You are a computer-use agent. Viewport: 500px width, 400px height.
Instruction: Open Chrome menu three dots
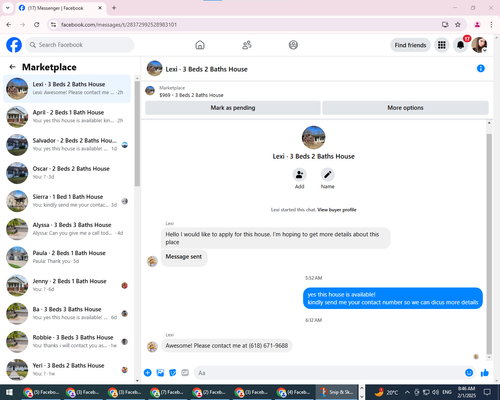pyautogui.click(x=491, y=25)
